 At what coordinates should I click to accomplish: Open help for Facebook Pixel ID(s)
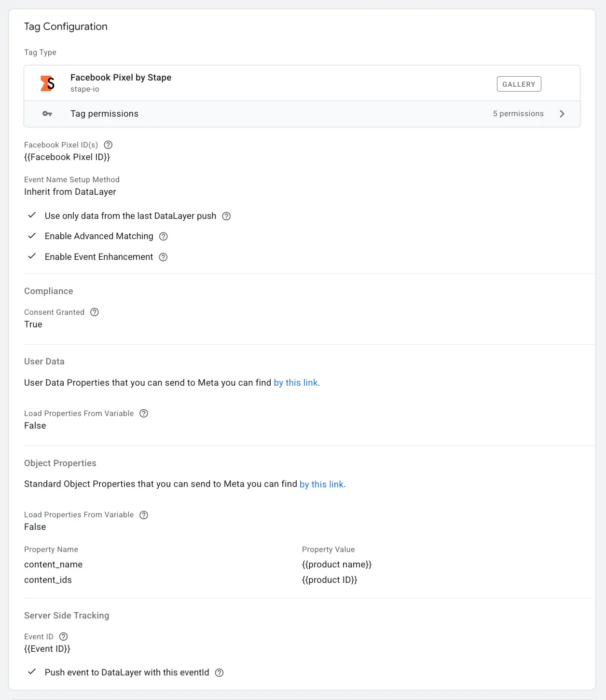108,145
